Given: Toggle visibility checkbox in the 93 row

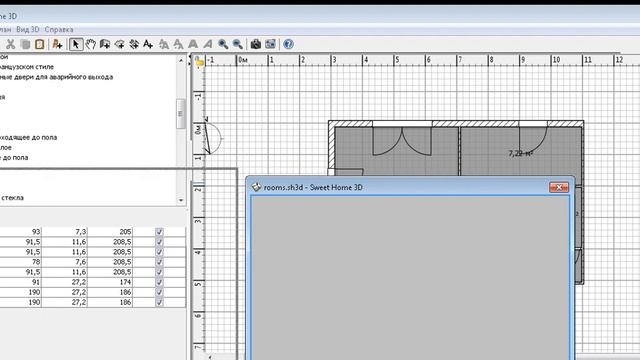Looking at the screenshot, I should click(x=159, y=232).
